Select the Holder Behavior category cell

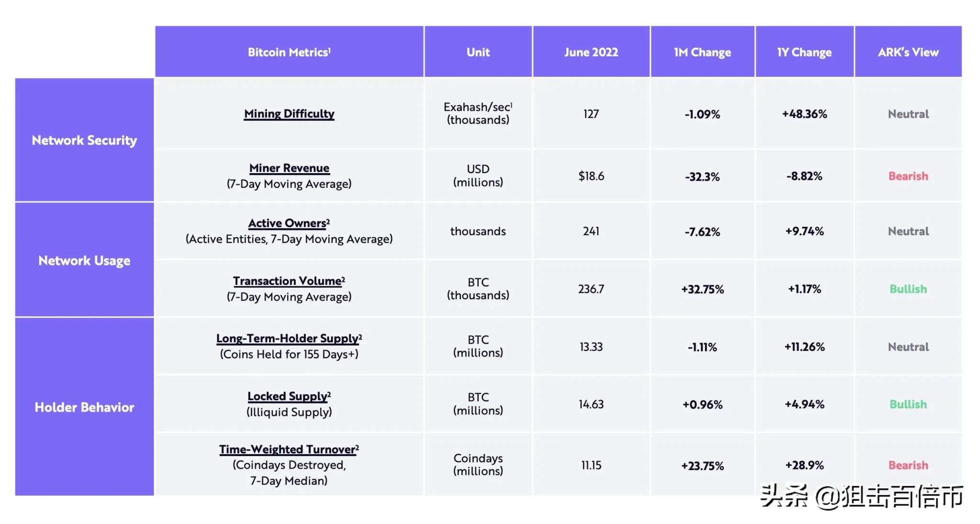(x=84, y=407)
